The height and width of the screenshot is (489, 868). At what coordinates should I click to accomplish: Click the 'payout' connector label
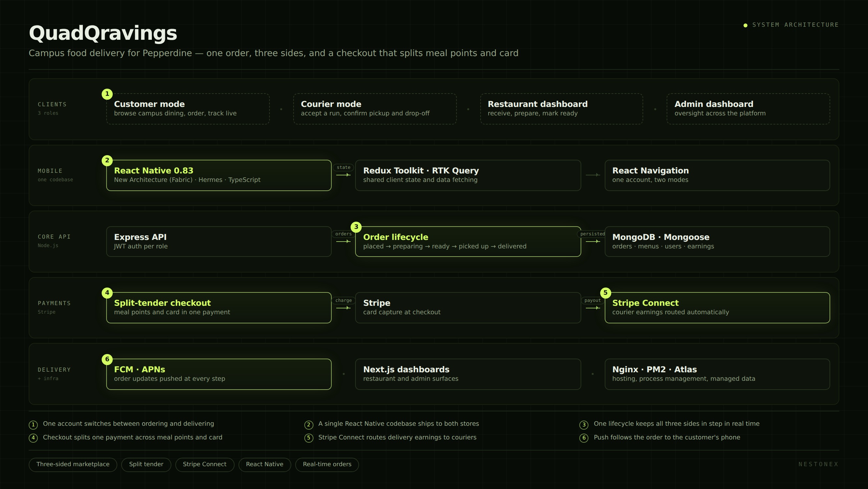click(x=592, y=300)
